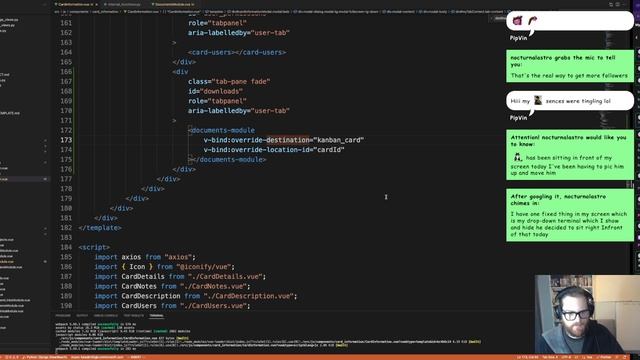Click the "kanban_card" string value

pos(338,140)
